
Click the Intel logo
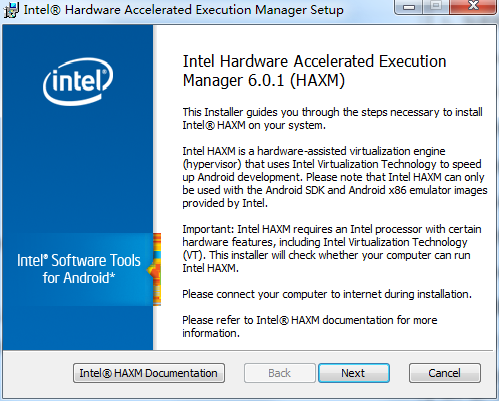click(x=78, y=82)
